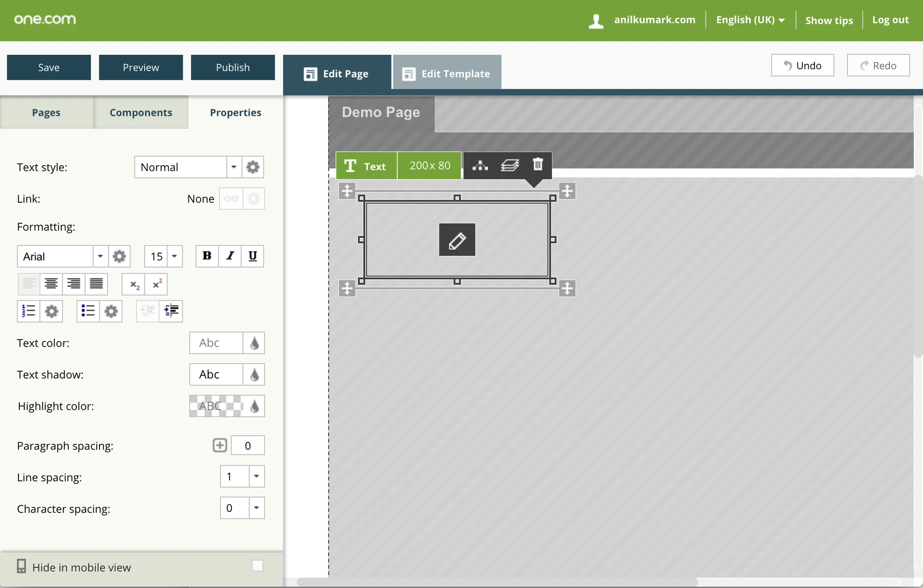Click the layers arrange icon in component toolbar
Viewport: 923px width, 588px height.
510,165
